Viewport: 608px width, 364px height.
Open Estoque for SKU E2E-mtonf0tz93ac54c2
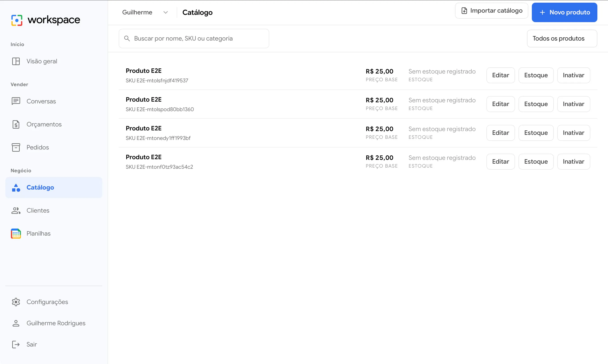click(536, 162)
